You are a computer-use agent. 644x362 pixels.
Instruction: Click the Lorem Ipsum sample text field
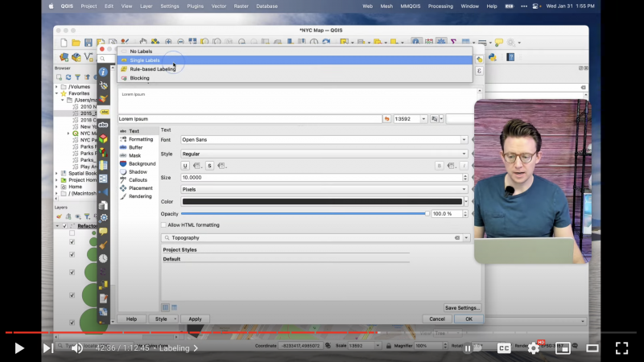point(250,118)
